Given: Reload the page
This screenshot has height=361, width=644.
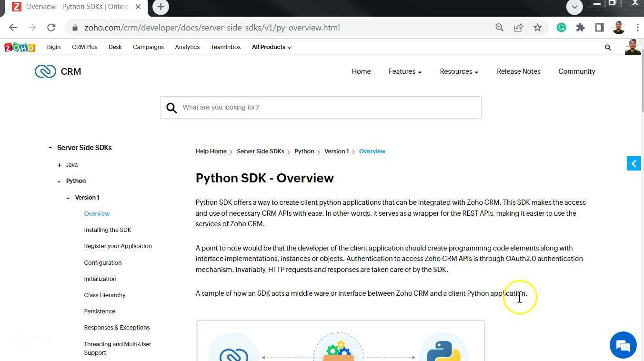Looking at the screenshot, I should 51,27.
